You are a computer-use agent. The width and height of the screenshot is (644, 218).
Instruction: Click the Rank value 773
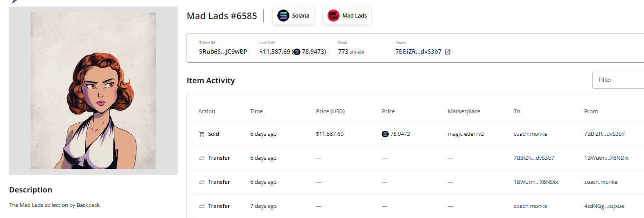(x=343, y=52)
